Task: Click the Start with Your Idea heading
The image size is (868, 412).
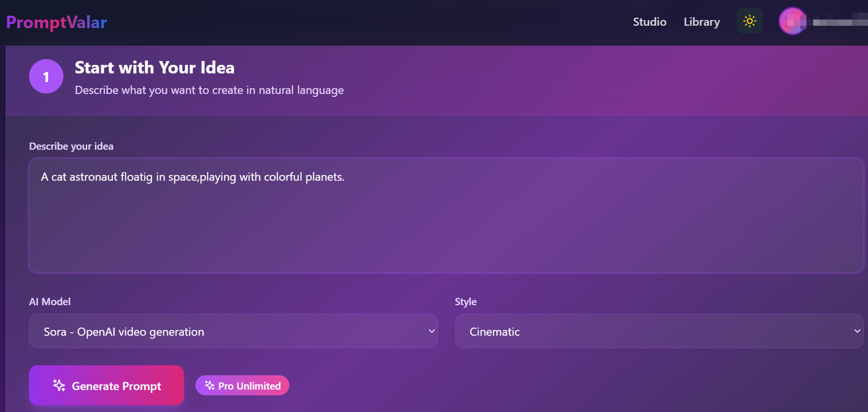Action: point(154,68)
